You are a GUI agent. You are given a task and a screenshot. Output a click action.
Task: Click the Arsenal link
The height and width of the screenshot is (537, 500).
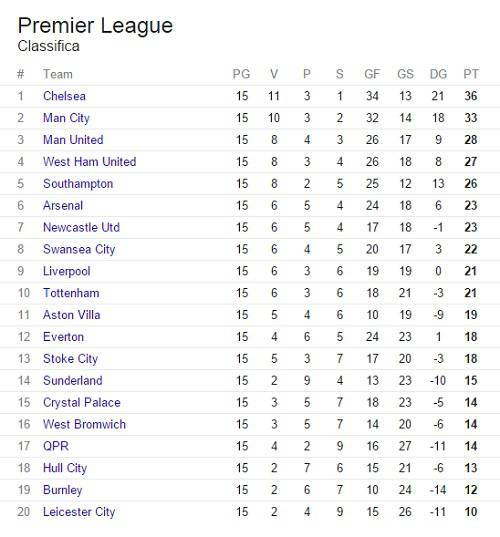(x=63, y=206)
